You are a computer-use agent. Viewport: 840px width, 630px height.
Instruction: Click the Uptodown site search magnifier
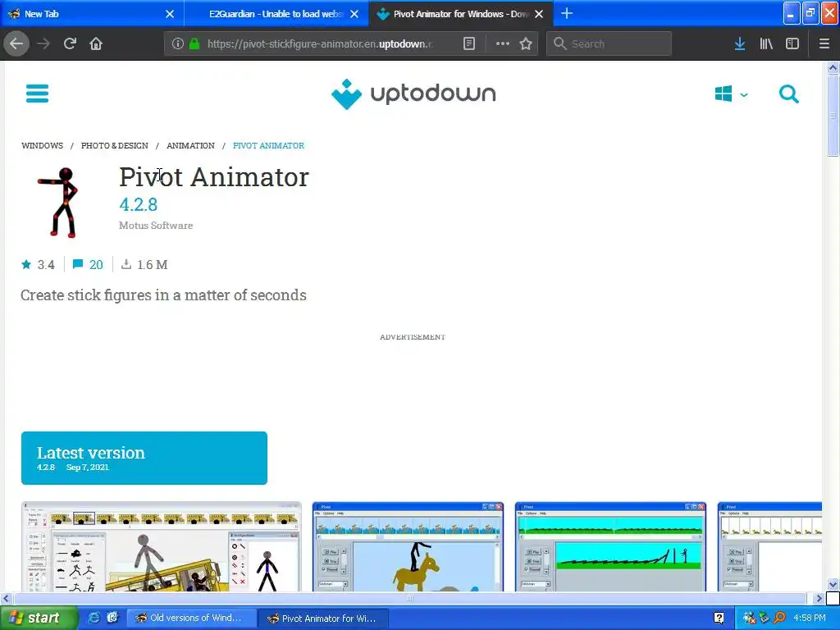pyautogui.click(x=788, y=94)
